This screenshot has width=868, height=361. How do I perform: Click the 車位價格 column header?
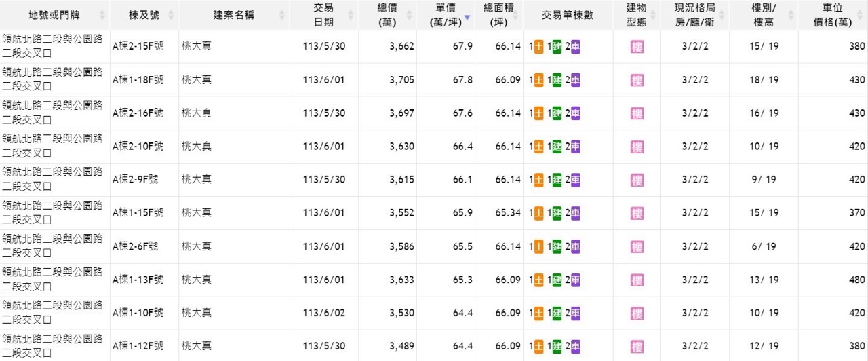click(832, 15)
